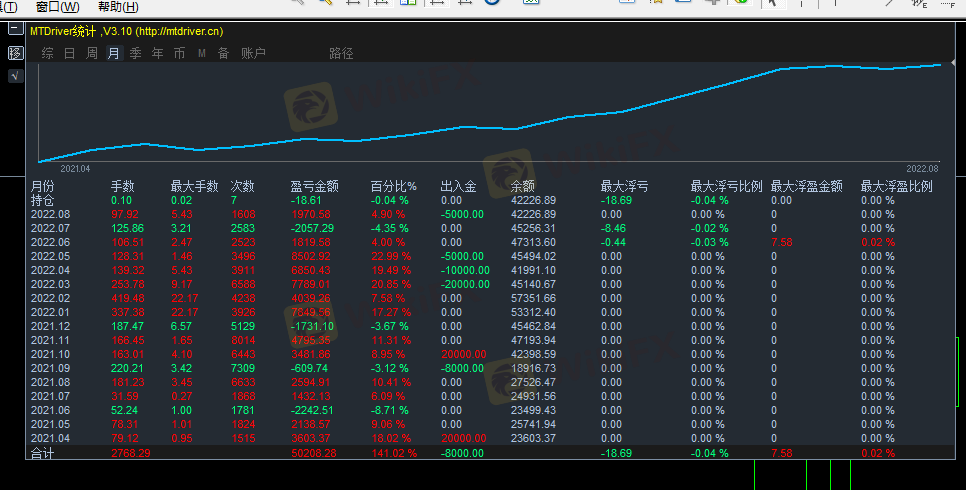
Task: Switch to the 综 summary tab
Action: point(47,53)
